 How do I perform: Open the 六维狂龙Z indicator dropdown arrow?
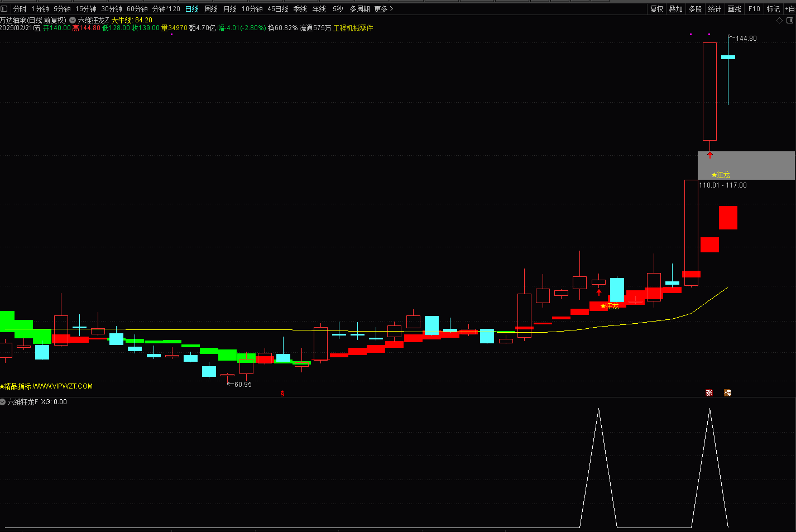(x=73, y=20)
